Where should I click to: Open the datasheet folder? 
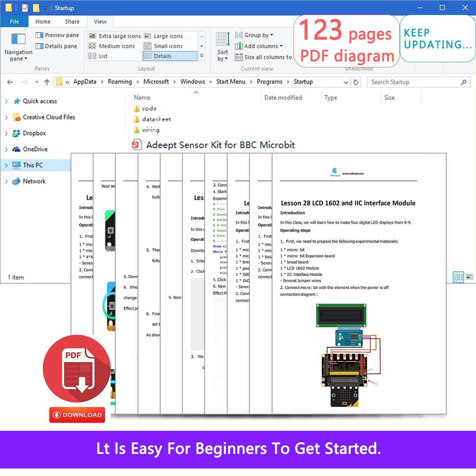click(x=155, y=119)
